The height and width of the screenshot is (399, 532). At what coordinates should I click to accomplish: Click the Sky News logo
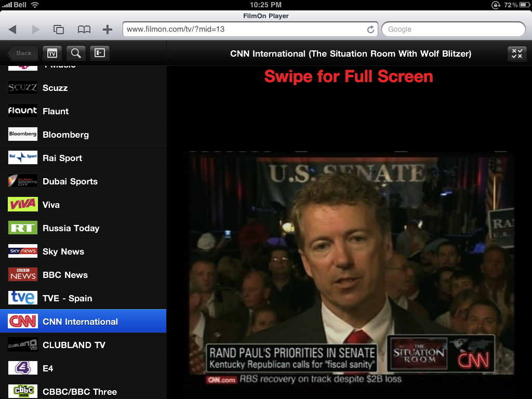pos(23,251)
